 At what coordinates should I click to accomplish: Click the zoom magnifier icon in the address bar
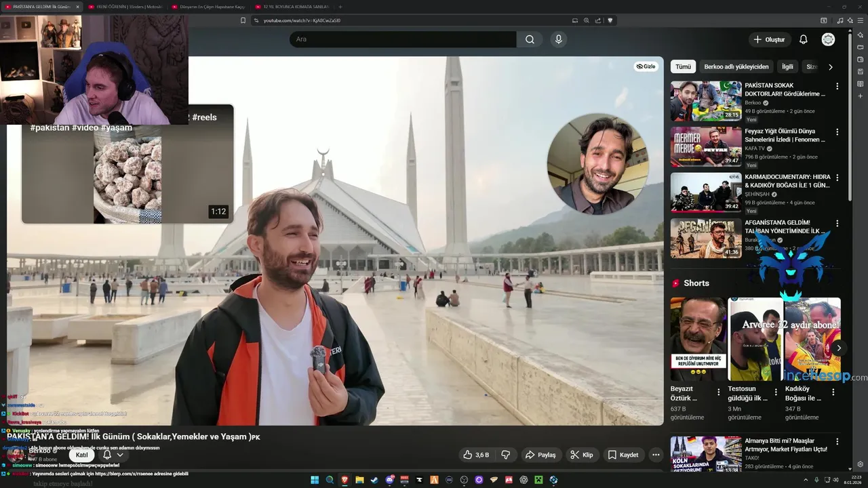[586, 20]
